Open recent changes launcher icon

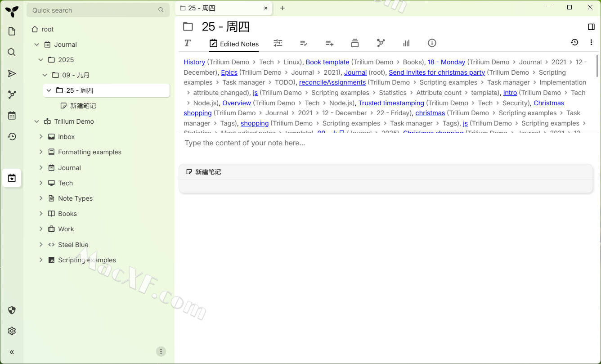pyautogui.click(x=12, y=137)
